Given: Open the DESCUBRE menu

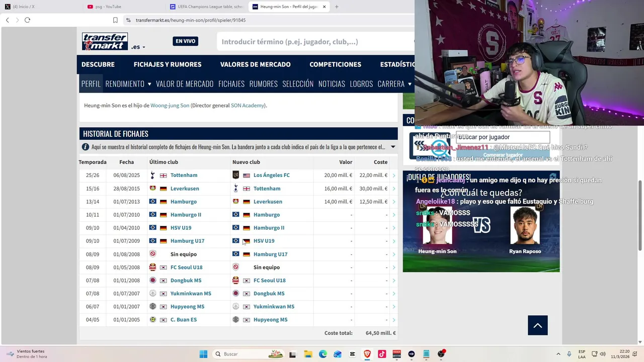Looking at the screenshot, I should 98,64.
